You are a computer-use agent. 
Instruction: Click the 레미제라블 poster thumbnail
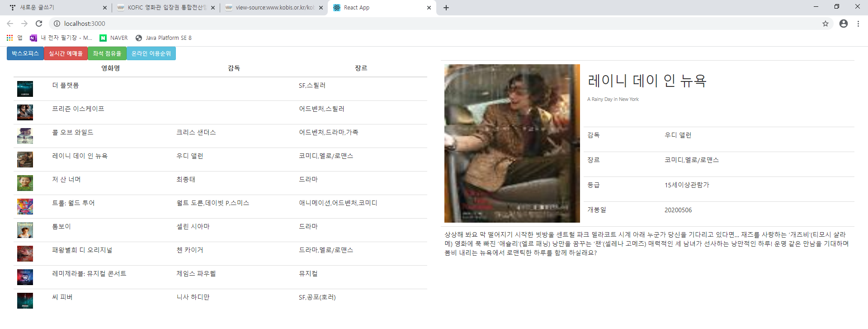[25, 277]
